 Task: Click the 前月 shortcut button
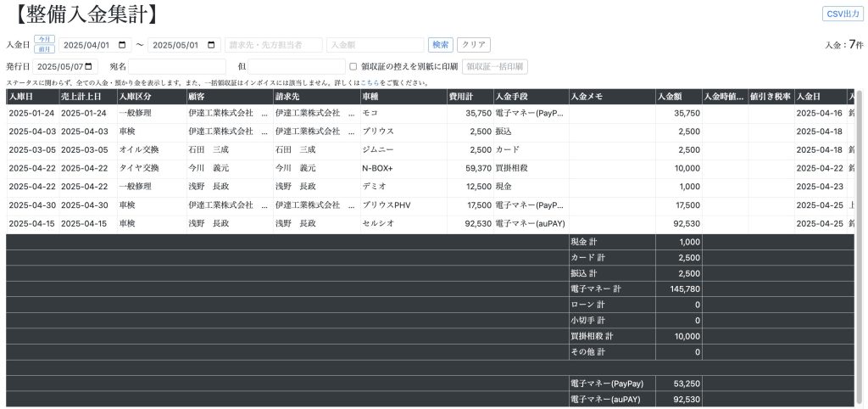coord(44,48)
